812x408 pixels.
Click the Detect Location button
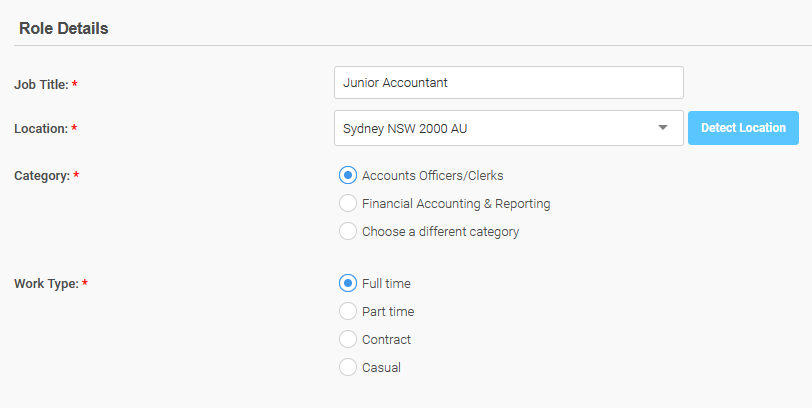click(x=743, y=128)
